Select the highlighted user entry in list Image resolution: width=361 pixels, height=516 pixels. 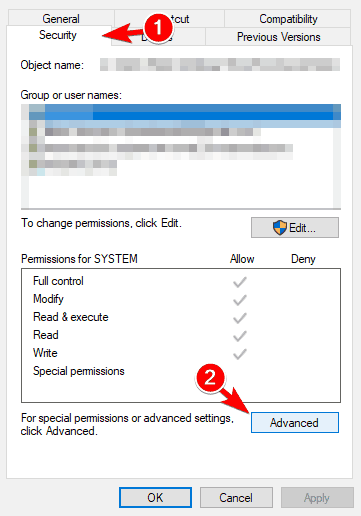181,112
